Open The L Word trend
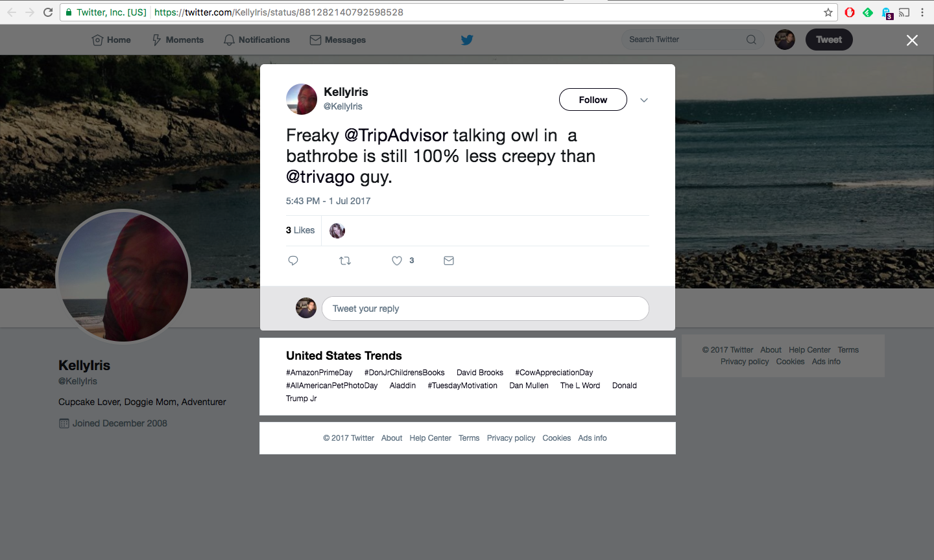The image size is (934, 560). (x=580, y=386)
